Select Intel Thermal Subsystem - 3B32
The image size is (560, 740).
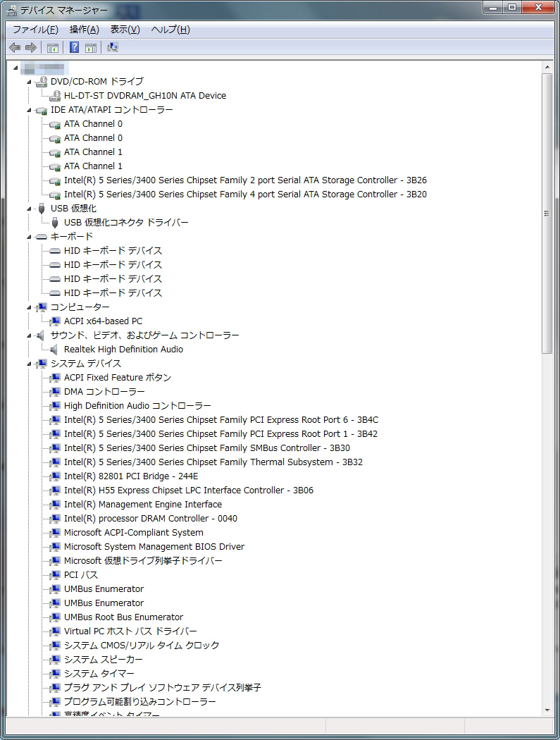213,462
